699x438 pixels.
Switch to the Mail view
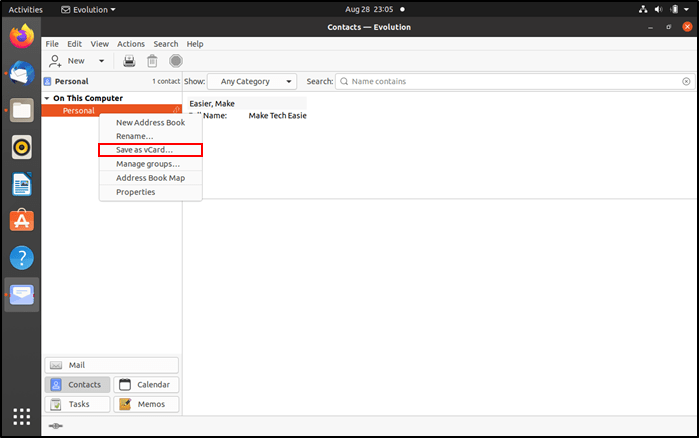coord(111,365)
